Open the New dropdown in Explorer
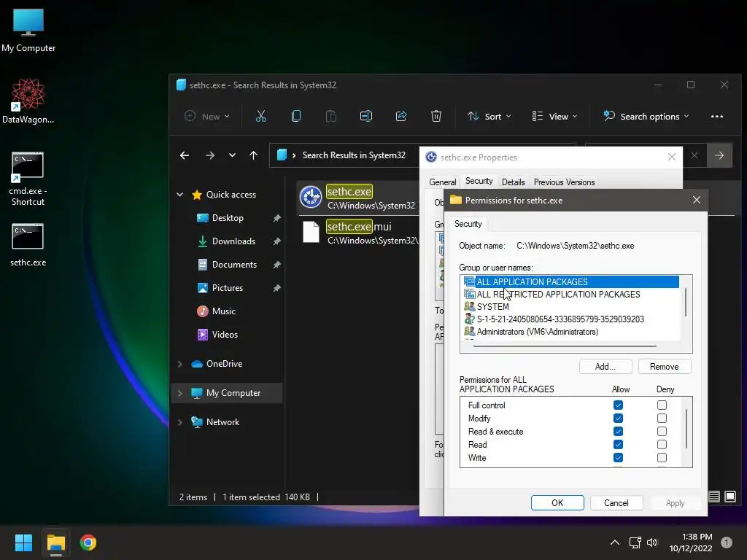This screenshot has width=747, height=560. point(206,116)
